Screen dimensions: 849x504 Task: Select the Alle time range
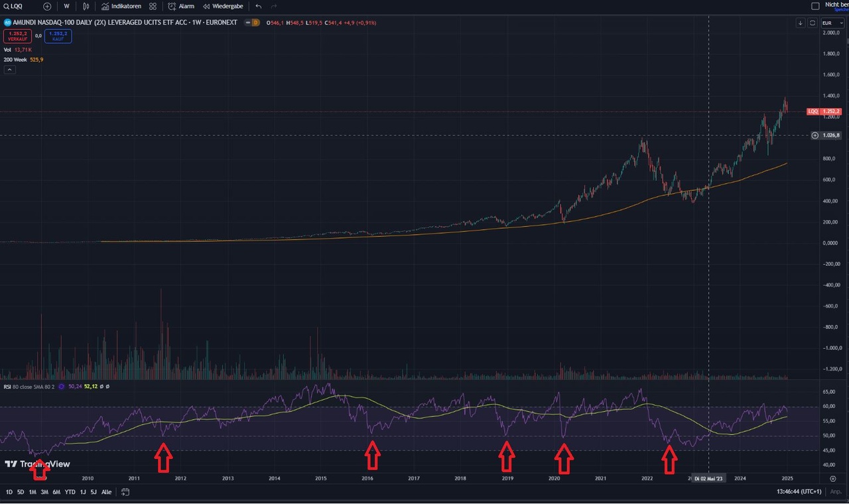106,492
